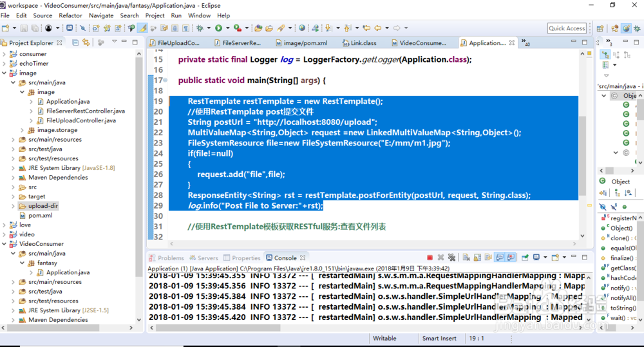Collapse the image project node
Viewport: 644px width, 347px height.
click(4, 73)
